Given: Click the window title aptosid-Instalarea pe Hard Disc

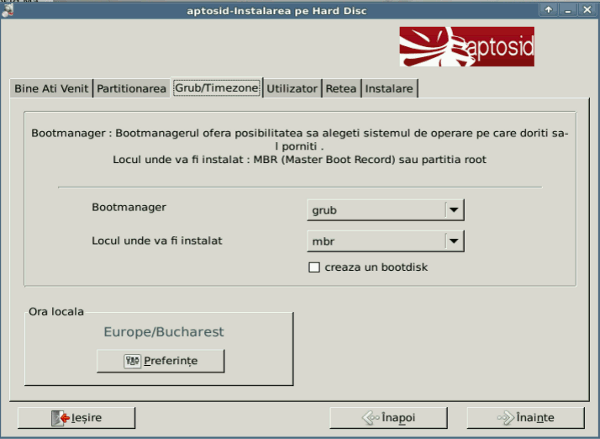Looking at the screenshot, I should point(277,11).
